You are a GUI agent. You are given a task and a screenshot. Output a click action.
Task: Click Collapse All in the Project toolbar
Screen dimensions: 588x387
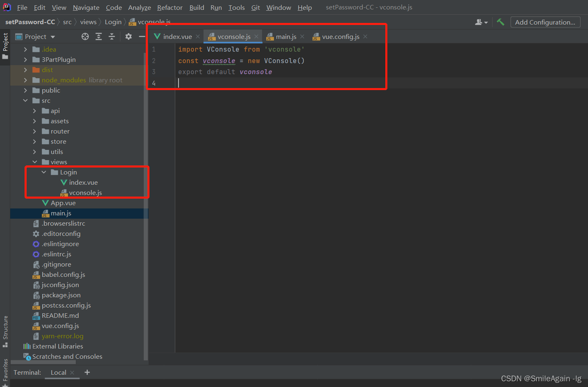coord(112,36)
